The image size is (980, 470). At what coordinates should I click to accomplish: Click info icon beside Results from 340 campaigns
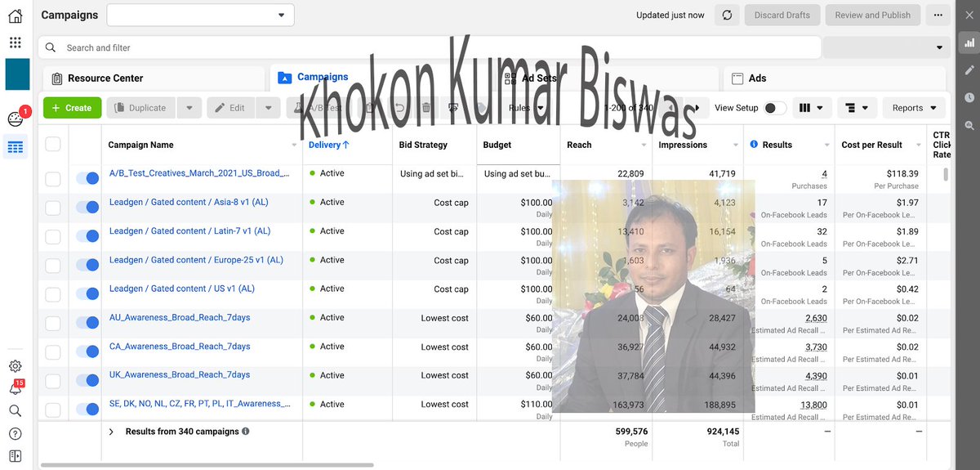245,432
